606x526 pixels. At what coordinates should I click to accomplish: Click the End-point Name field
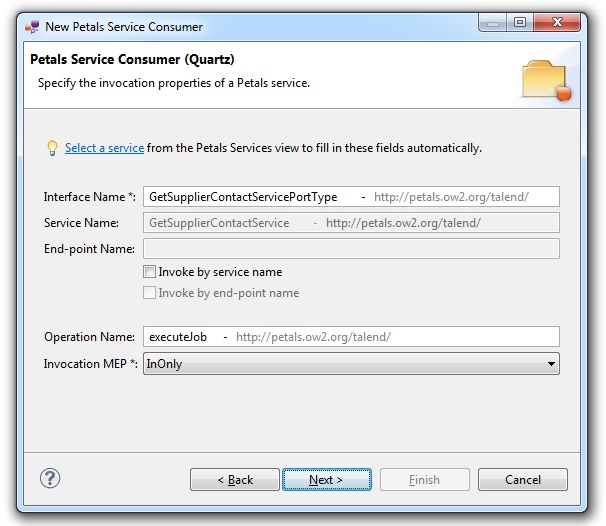pyautogui.click(x=350, y=248)
